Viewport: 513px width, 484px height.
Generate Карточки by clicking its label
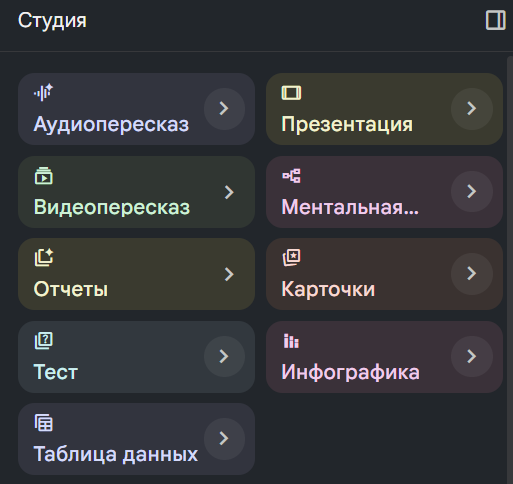click(x=328, y=289)
